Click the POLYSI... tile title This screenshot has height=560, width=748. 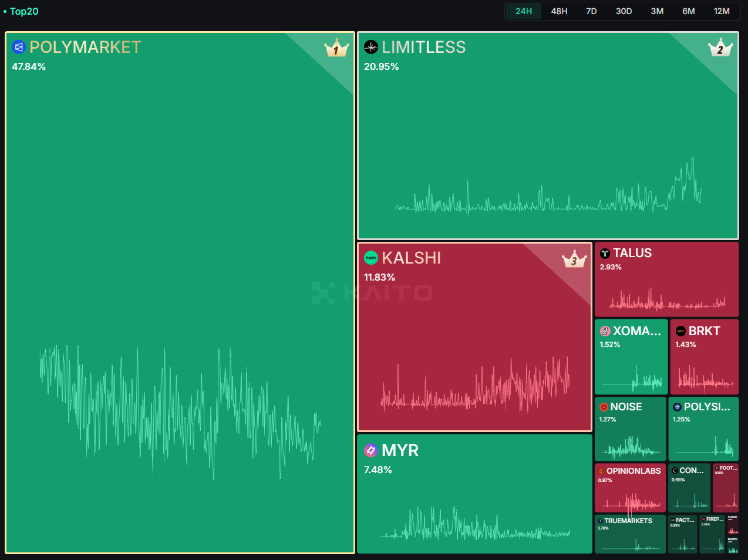click(707, 407)
